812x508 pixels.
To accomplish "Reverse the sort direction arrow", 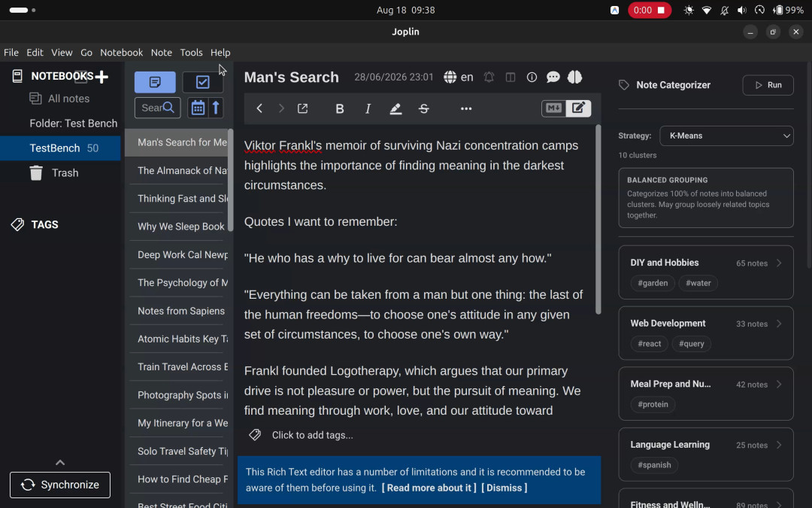I will (x=216, y=108).
